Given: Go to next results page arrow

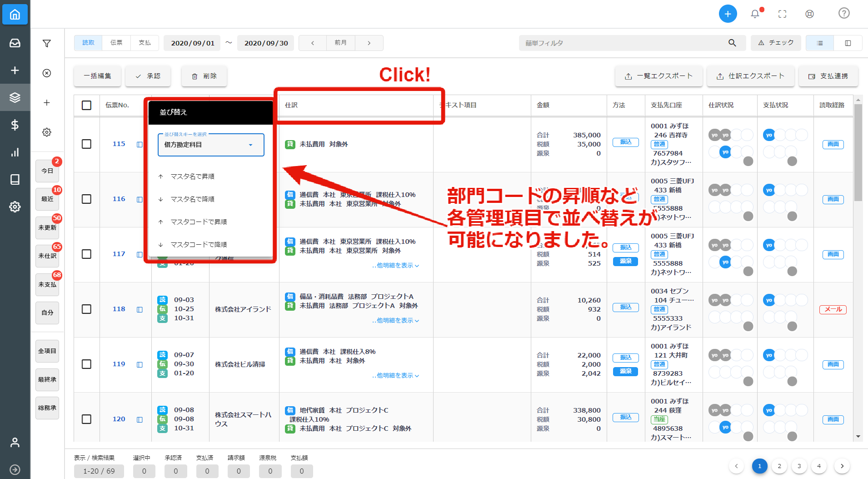Looking at the screenshot, I should tap(842, 466).
